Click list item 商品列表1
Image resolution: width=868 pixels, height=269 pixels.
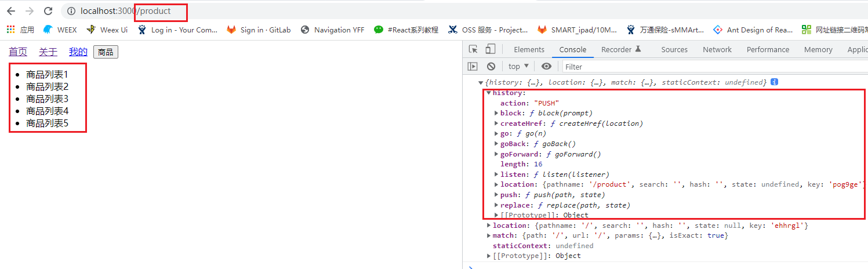47,75
